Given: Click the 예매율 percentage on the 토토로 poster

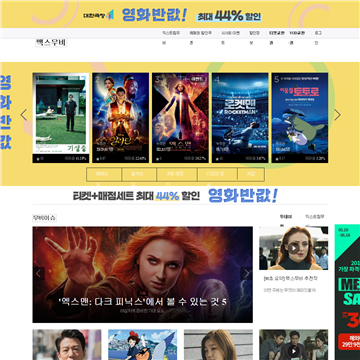Looking at the screenshot, I should coord(316,159).
